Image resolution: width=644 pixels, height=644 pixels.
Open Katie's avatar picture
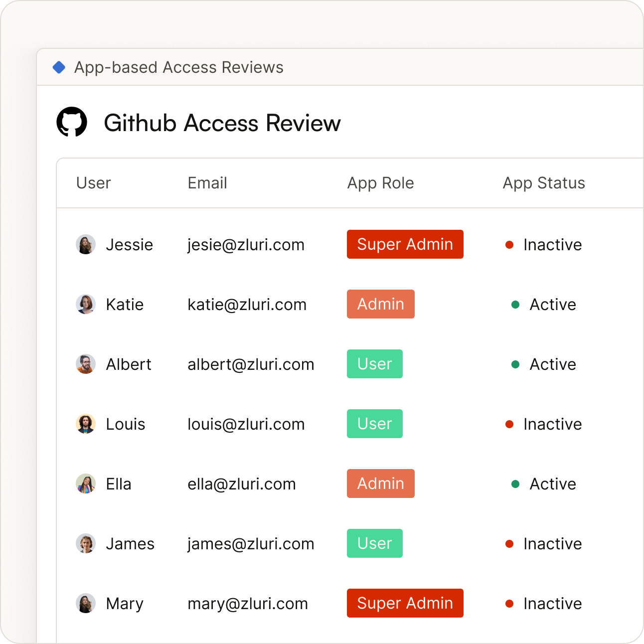86,304
